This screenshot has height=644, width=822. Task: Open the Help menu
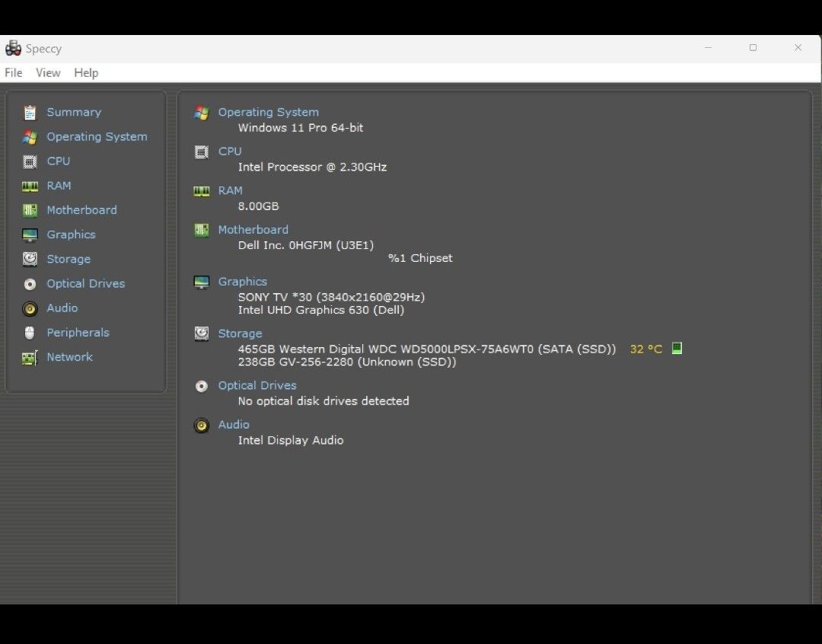[86, 73]
